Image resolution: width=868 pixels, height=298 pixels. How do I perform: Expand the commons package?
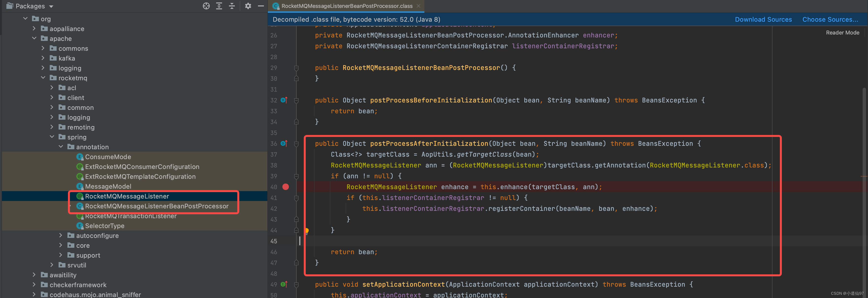(43, 48)
